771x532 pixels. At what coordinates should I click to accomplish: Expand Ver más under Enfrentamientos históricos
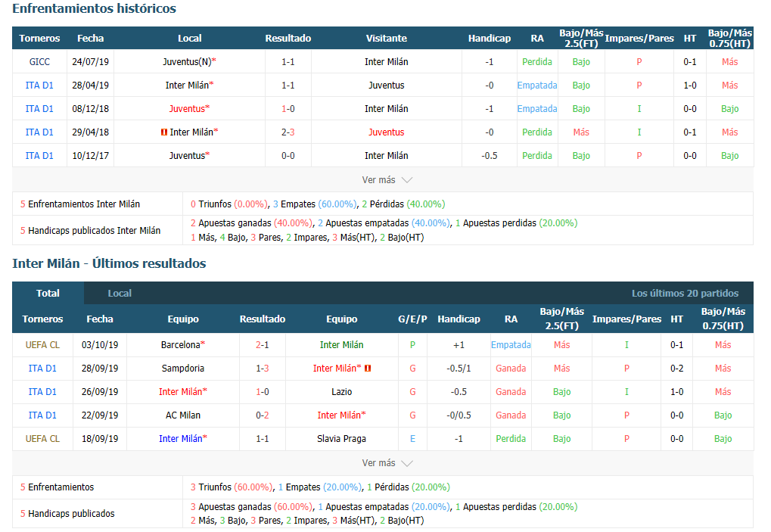point(387,180)
